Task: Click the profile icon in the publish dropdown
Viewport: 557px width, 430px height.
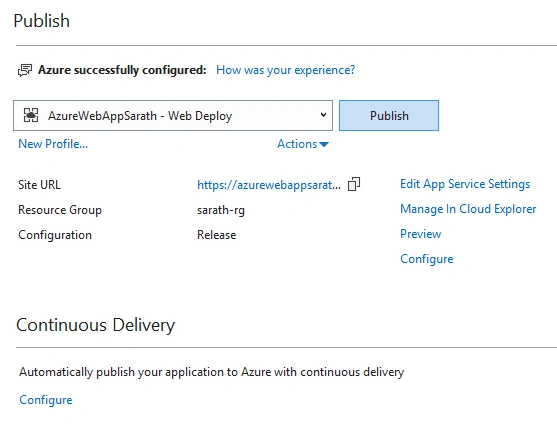Action: coord(31,115)
